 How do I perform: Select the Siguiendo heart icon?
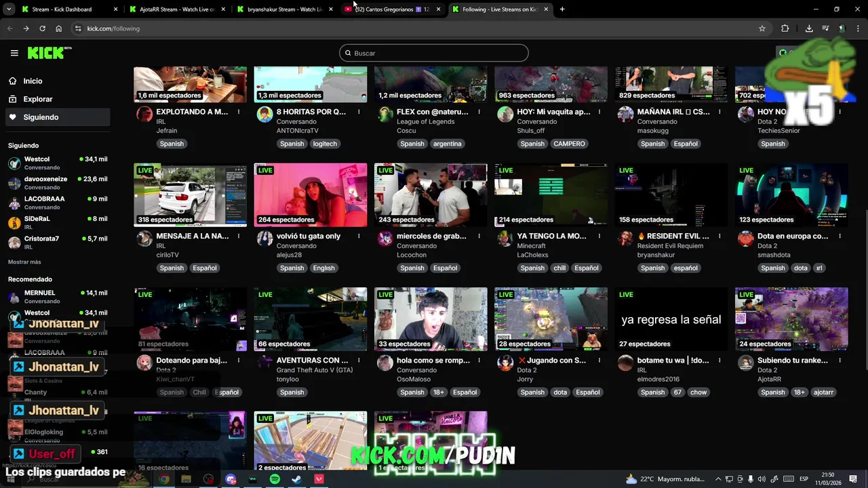pyautogui.click(x=12, y=117)
